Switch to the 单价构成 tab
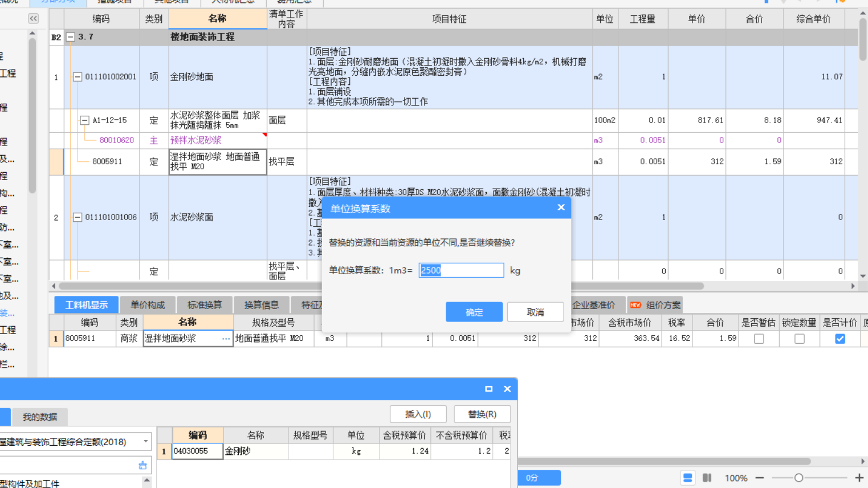The height and width of the screenshot is (488, 868). pos(147,305)
